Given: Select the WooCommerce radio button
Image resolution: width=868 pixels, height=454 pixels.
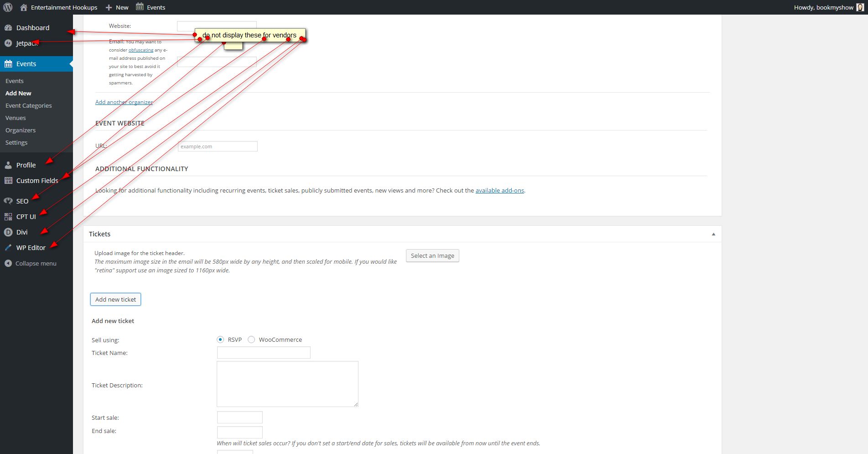Looking at the screenshot, I should (x=251, y=339).
